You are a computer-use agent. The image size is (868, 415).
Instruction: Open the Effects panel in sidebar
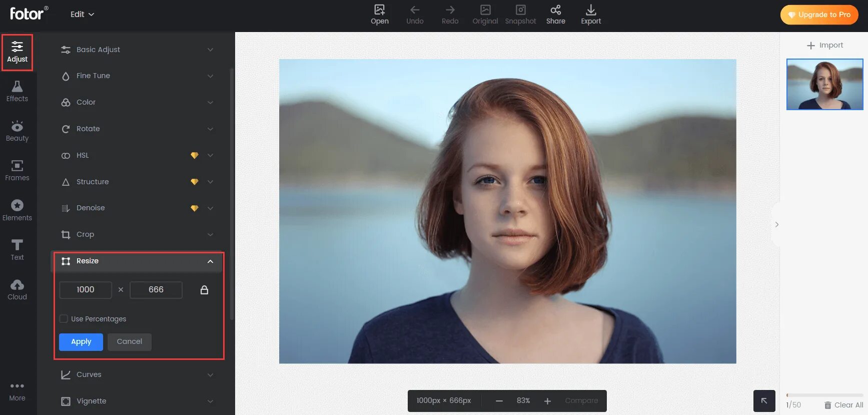(17, 91)
